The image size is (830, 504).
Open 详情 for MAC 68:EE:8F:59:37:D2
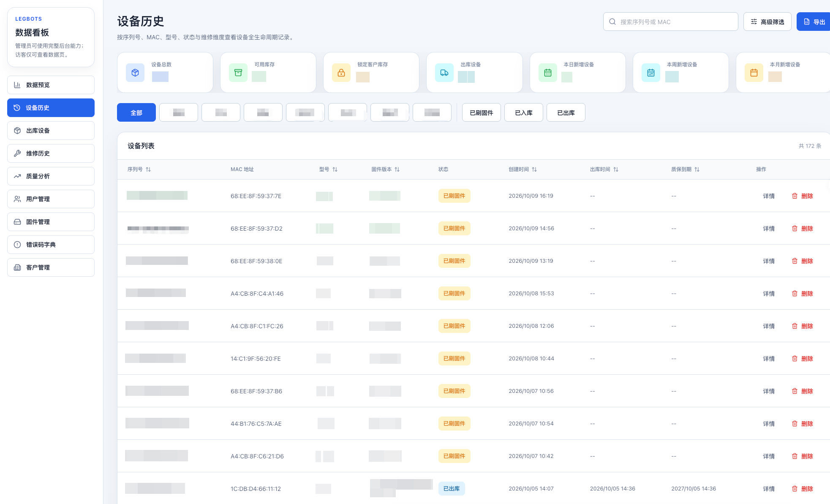pos(769,229)
